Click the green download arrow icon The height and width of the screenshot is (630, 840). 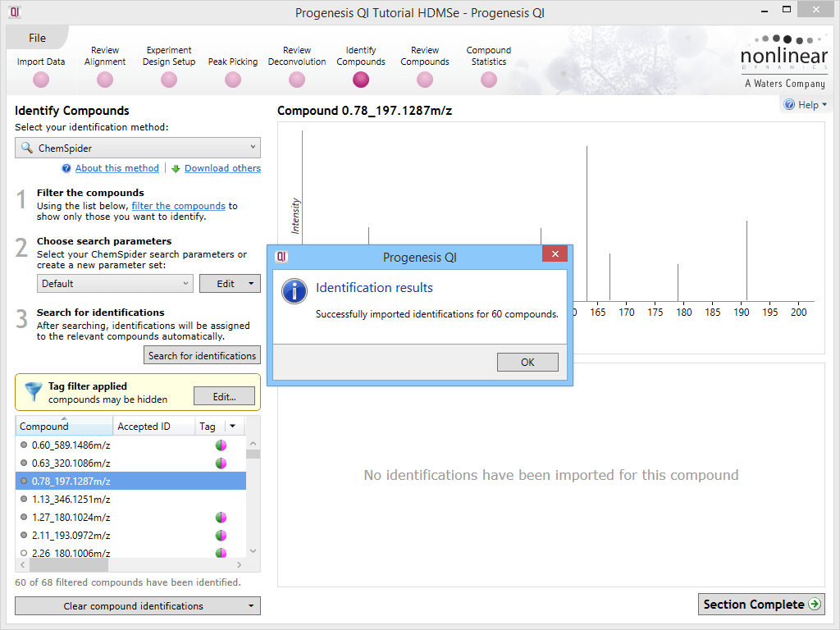pos(176,169)
